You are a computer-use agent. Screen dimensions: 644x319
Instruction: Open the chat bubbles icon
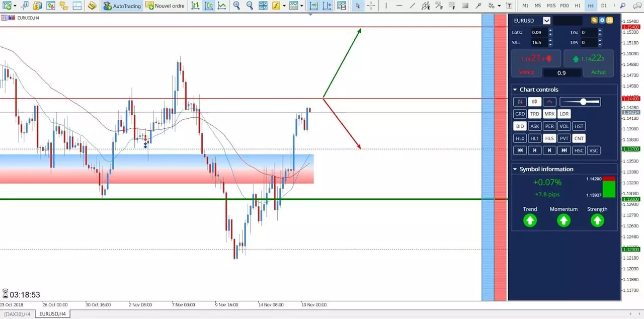click(637, 6)
